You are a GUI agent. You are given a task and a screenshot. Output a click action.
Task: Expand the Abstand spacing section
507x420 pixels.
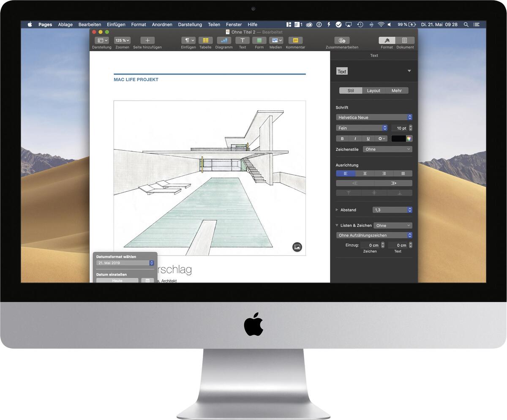coord(337,210)
